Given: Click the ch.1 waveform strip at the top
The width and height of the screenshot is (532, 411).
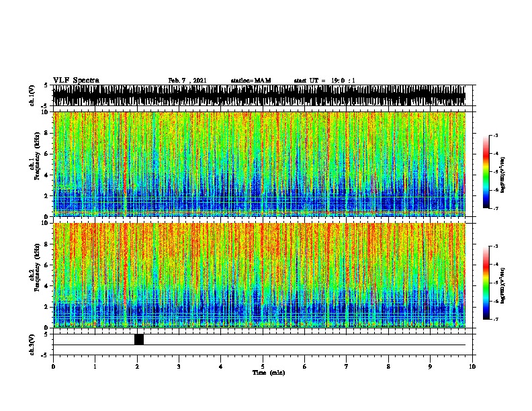Looking at the screenshot, I should pyautogui.click(x=259, y=95).
